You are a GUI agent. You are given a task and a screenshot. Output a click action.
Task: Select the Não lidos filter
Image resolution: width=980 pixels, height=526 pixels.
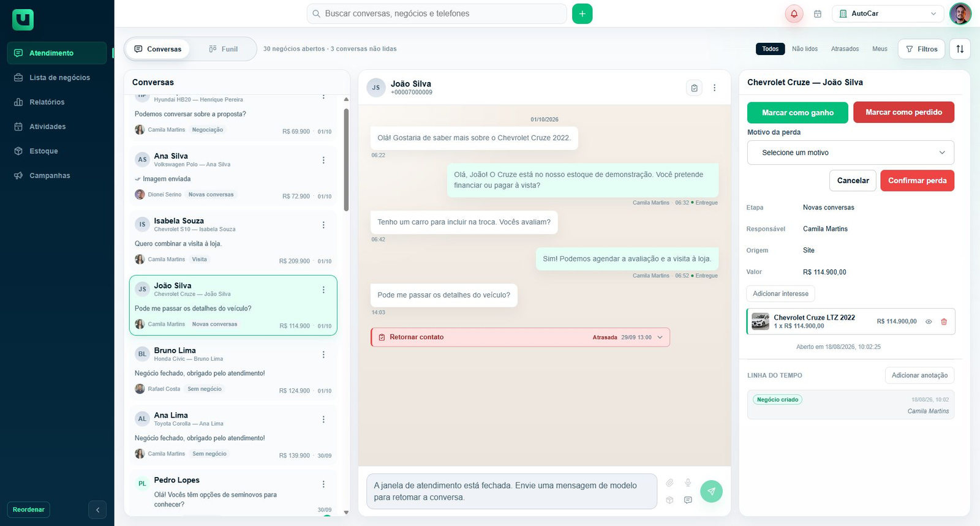pyautogui.click(x=805, y=49)
